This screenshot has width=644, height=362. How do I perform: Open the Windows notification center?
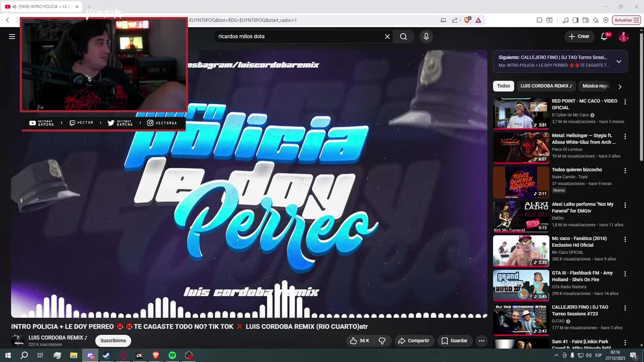pos(633,355)
